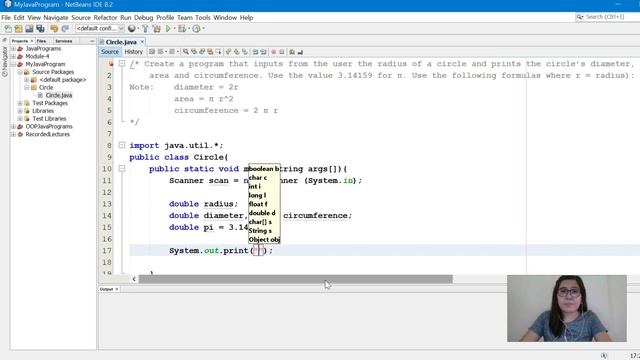Choose "double d" from the completion popup
Image resolution: width=640 pixels, height=360 pixels.
pos(264,213)
